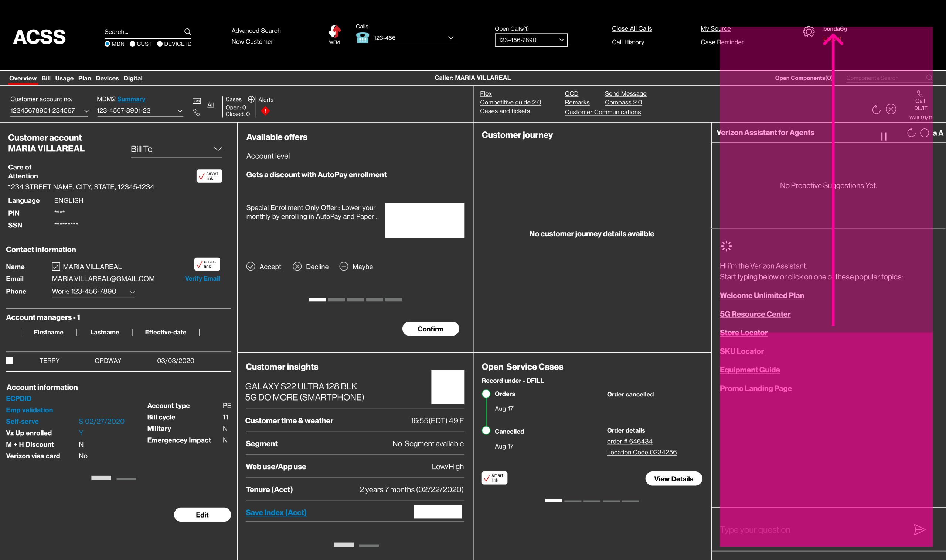
Task: Click the SMS message icon
Action: [x=197, y=101]
